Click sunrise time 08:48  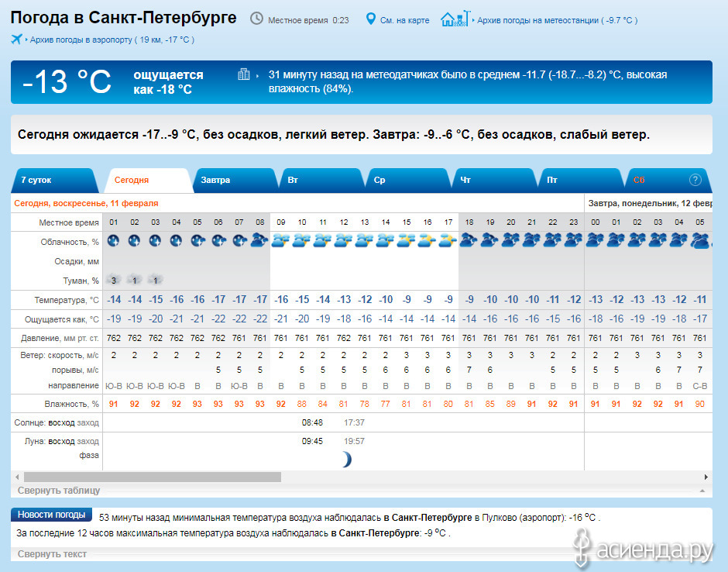[312, 422]
